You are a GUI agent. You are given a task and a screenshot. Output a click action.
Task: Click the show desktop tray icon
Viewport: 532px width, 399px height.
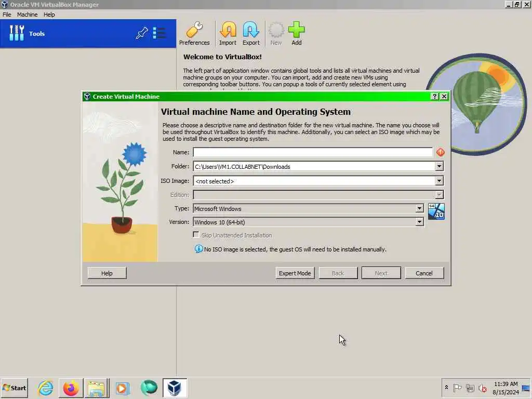tap(526, 388)
